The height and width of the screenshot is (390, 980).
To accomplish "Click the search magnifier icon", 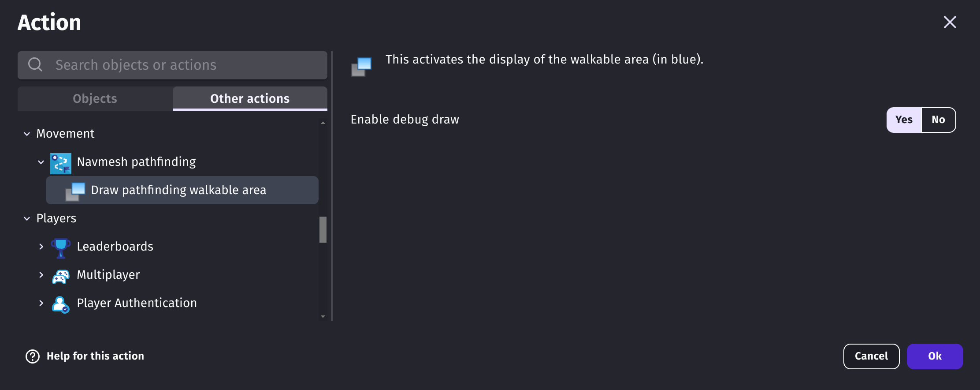I will (35, 65).
